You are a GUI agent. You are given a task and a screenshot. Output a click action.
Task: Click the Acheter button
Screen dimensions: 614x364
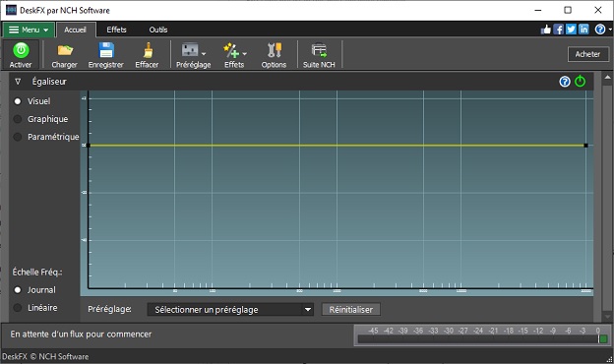click(588, 54)
